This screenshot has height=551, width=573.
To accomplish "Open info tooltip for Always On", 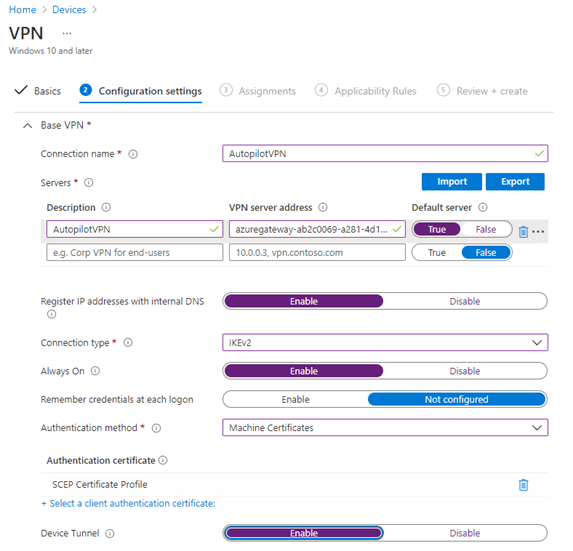I will click(95, 371).
